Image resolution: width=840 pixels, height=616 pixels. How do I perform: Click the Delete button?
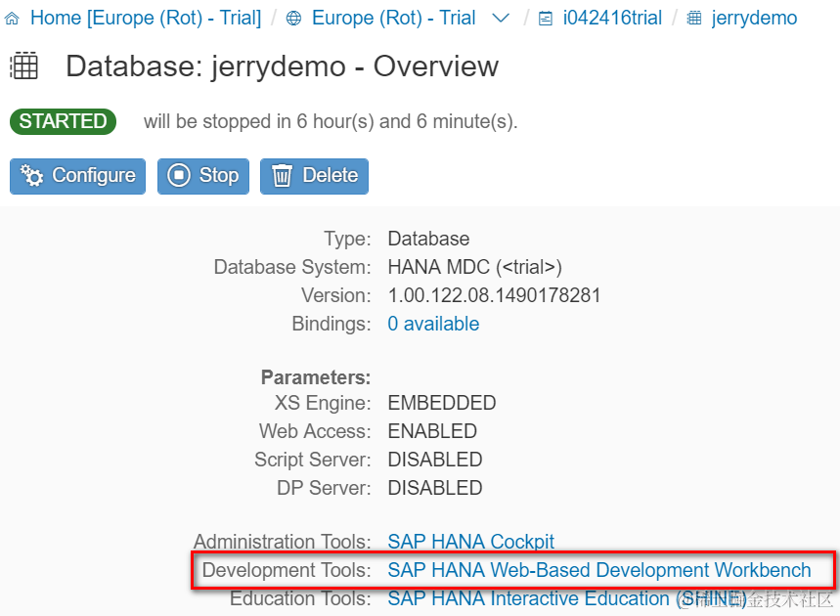[x=315, y=176]
